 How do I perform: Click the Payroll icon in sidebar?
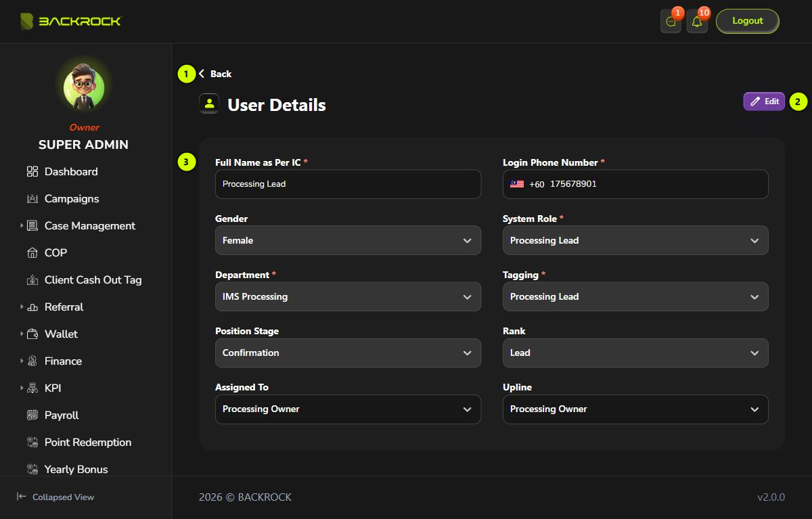pos(32,415)
